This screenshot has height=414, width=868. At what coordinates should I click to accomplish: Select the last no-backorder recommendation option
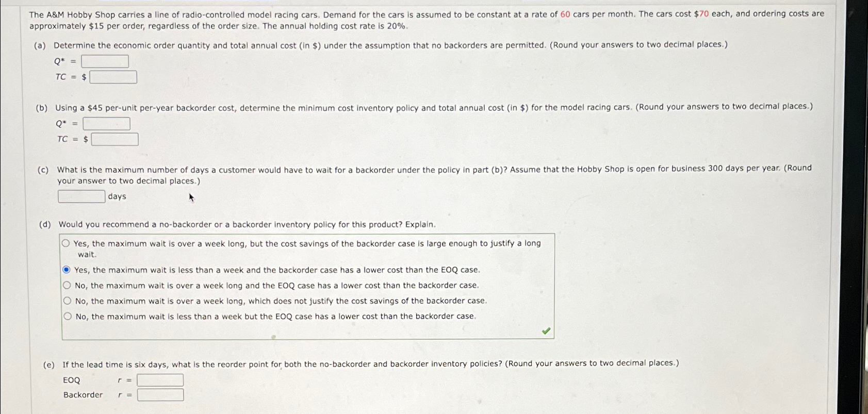click(x=67, y=315)
